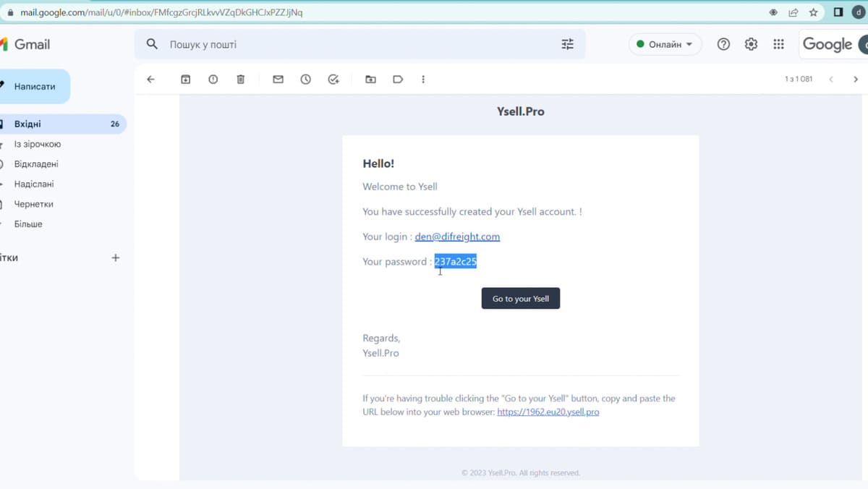Open the Вхідні inbox folder
Image resolution: width=868 pixels, height=489 pixels.
pos(27,124)
